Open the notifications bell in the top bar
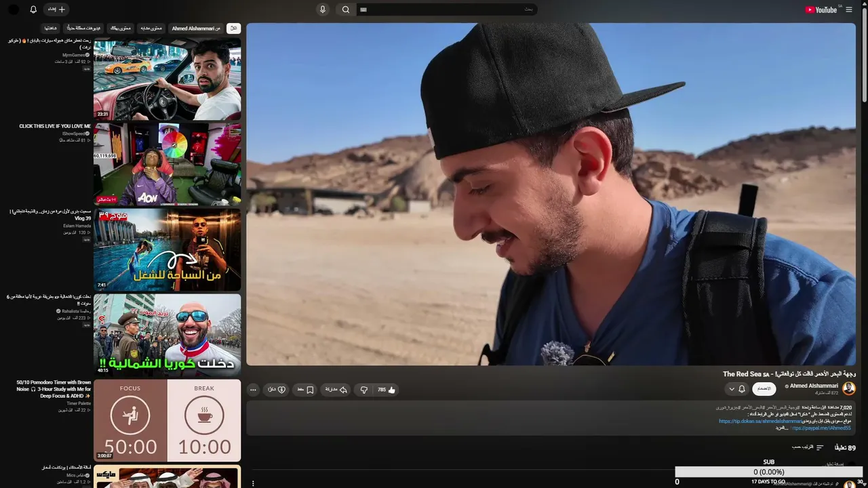Viewport: 868px width, 488px height. (x=33, y=9)
